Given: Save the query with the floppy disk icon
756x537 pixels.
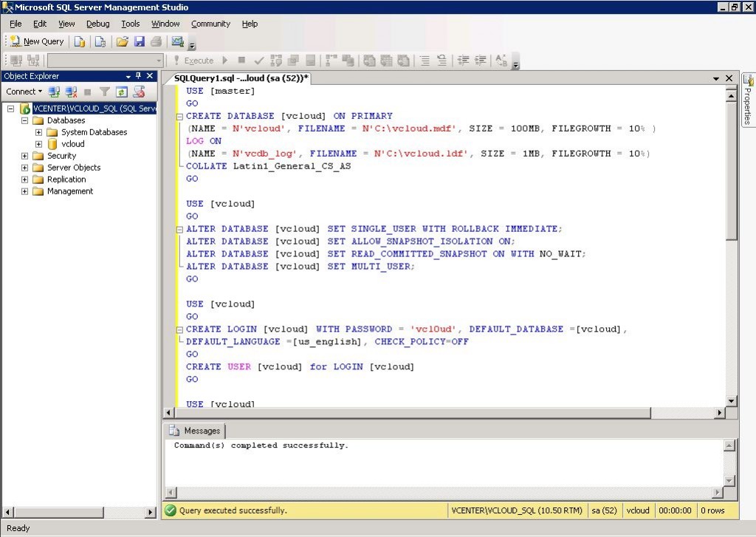Looking at the screenshot, I should [140, 42].
